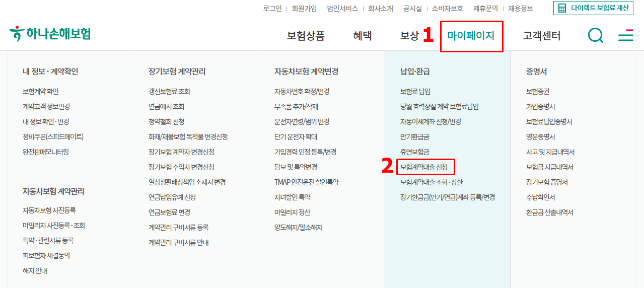Open 자동차보험 사진등록
The image size is (644, 288).
pyautogui.click(x=49, y=210)
